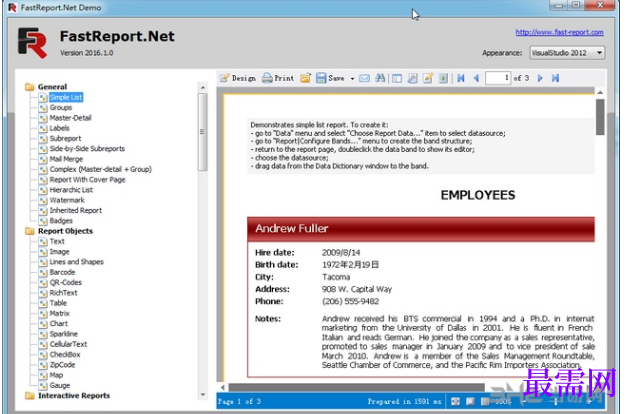Viewport: 635px width, 414px height.
Task: Click the page number input field
Action: tap(498, 78)
